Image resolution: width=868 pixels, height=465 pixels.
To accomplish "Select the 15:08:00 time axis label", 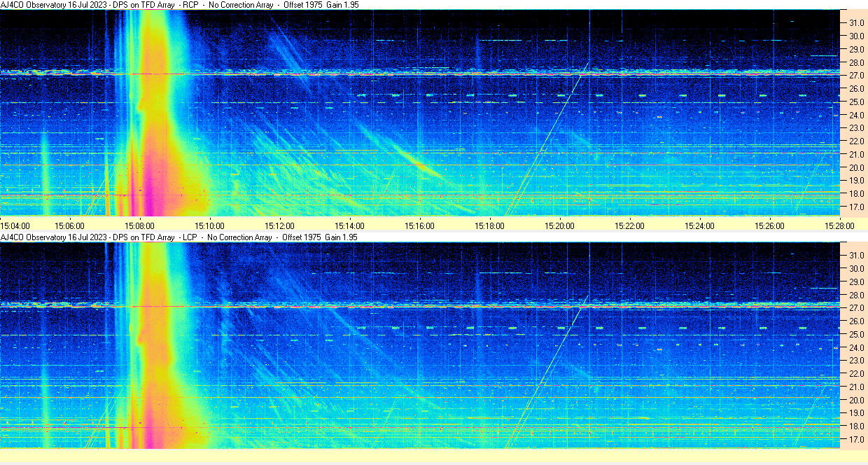I will (x=140, y=225).
